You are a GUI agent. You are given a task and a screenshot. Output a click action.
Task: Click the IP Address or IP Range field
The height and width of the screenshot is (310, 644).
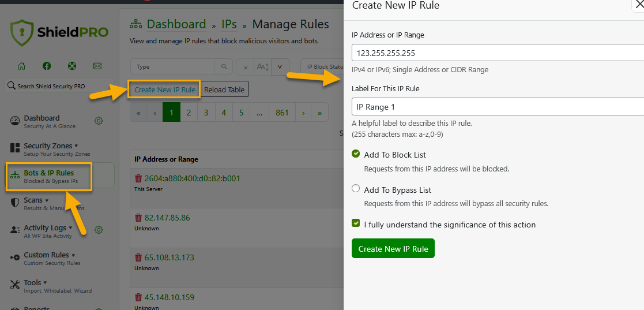(498, 53)
